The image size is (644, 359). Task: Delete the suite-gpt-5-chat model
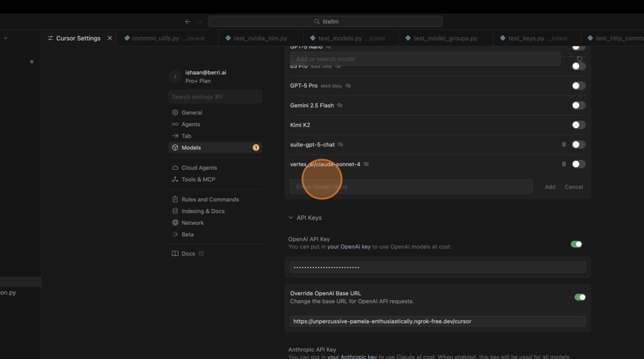pos(563,145)
